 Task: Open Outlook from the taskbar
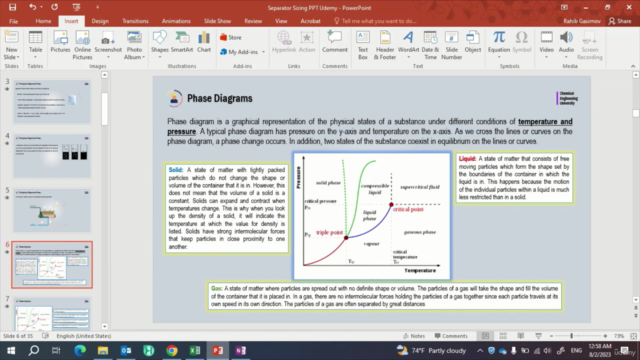coord(126,351)
